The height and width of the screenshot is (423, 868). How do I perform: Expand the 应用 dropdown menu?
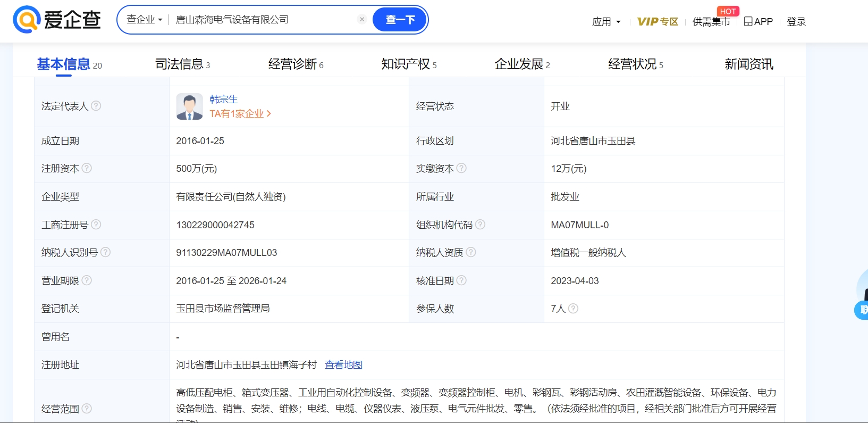[x=606, y=22]
